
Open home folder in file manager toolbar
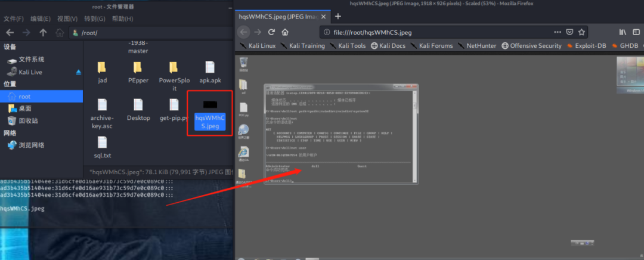[x=60, y=32]
